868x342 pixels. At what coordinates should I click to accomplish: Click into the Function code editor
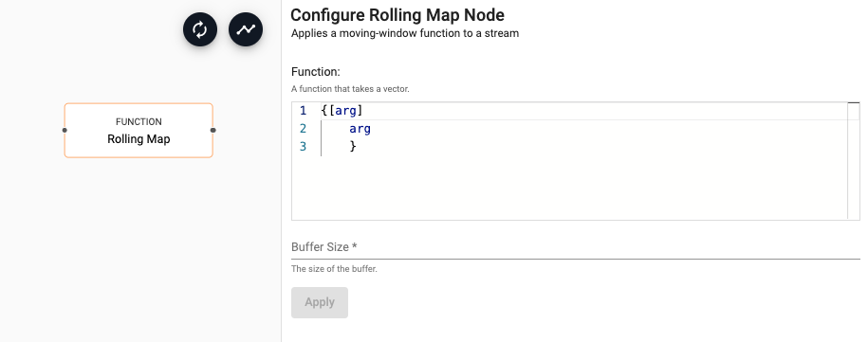[576, 161]
